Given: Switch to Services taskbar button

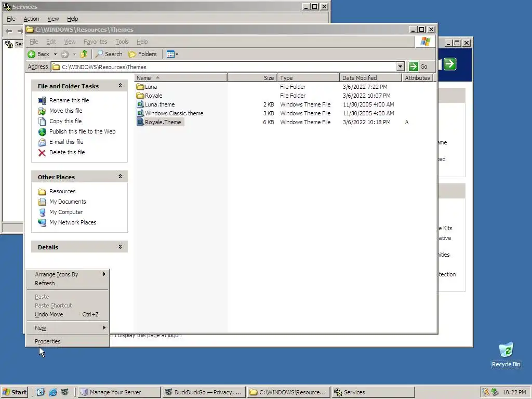Looking at the screenshot, I should tap(373, 392).
